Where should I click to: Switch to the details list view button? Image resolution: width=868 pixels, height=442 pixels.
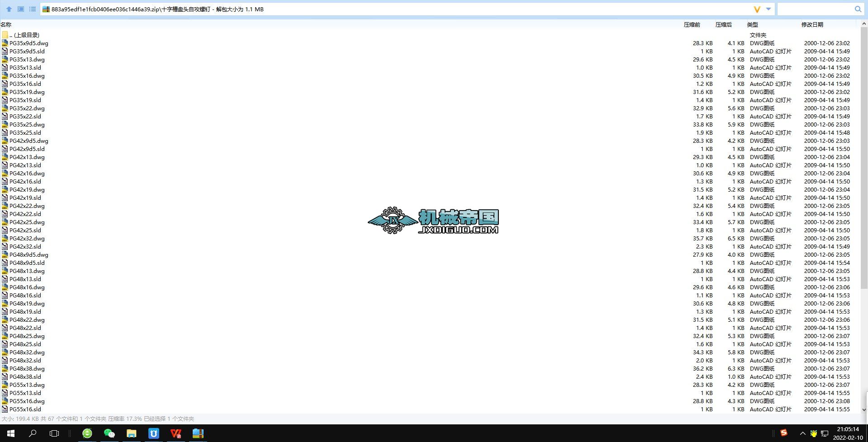[x=33, y=9]
